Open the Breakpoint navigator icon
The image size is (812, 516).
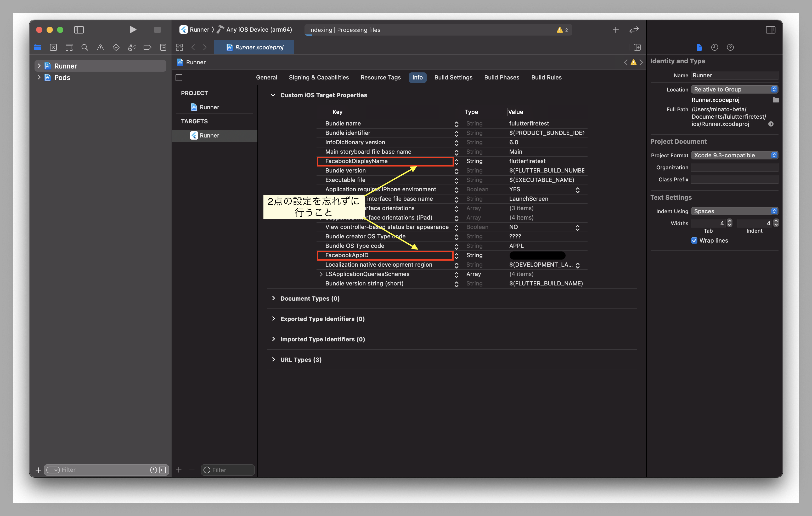coord(147,48)
